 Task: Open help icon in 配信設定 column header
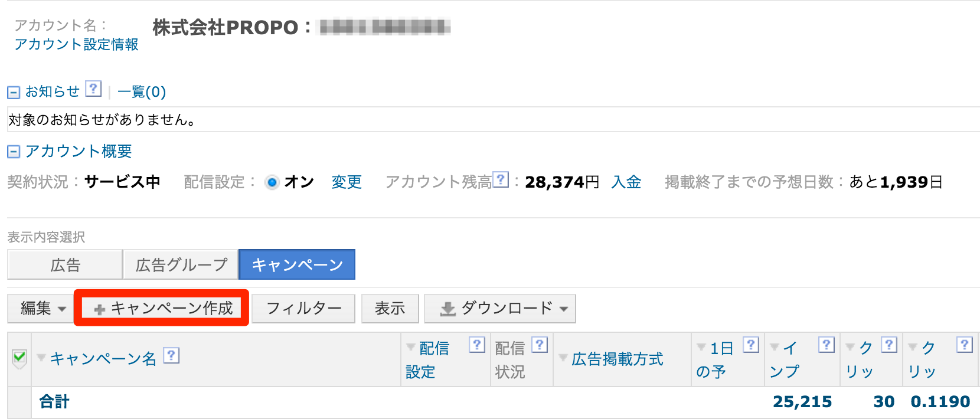tap(477, 345)
